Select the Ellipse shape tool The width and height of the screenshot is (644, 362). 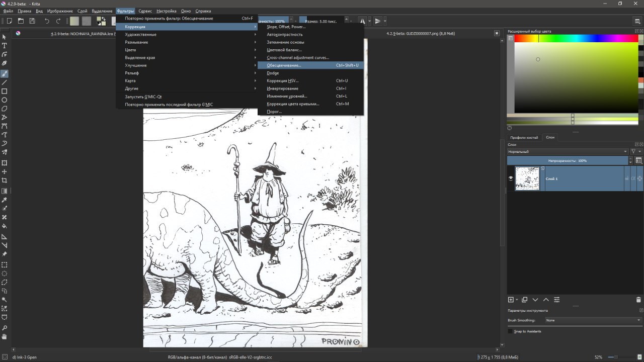(x=5, y=100)
